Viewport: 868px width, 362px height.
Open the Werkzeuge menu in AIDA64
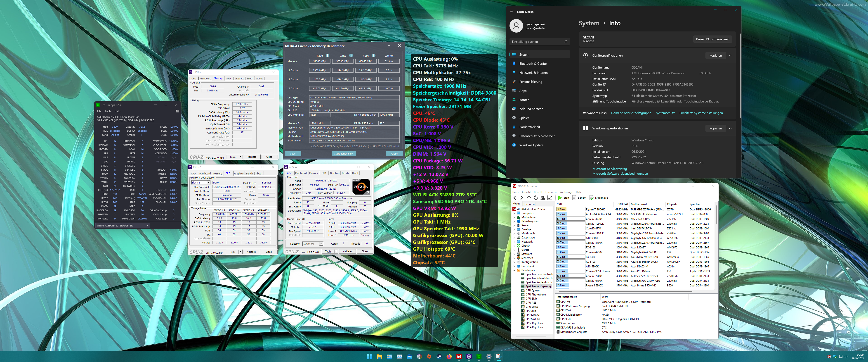point(566,192)
